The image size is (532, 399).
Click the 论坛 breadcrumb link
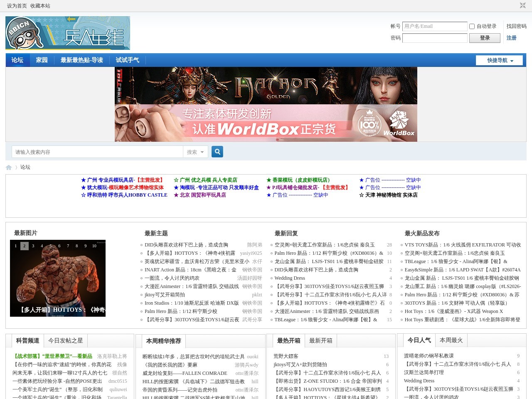(25, 167)
